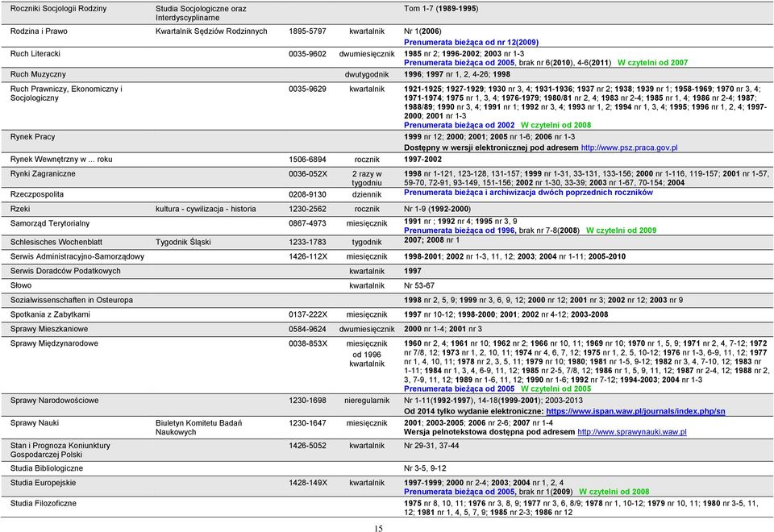Select the title 'Studia Bibliologiczne'
The width and height of the screenshot is (774, 532).
pyautogui.click(x=47, y=468)
